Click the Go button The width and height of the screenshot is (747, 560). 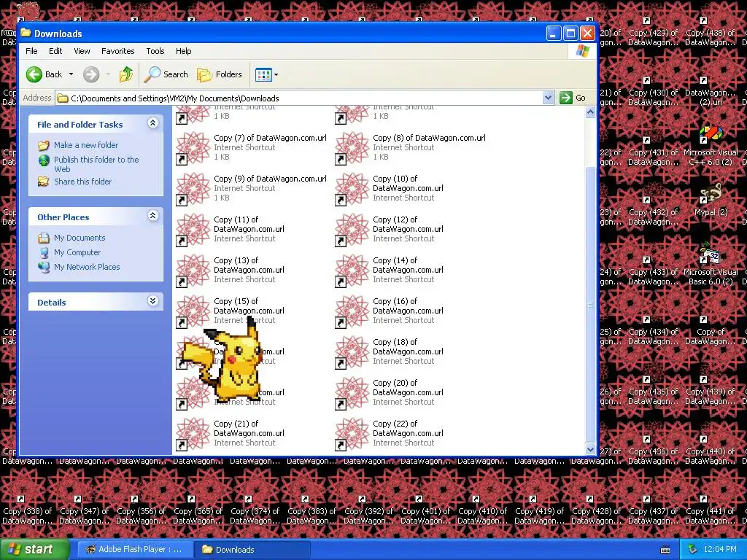tap(573, 98)
